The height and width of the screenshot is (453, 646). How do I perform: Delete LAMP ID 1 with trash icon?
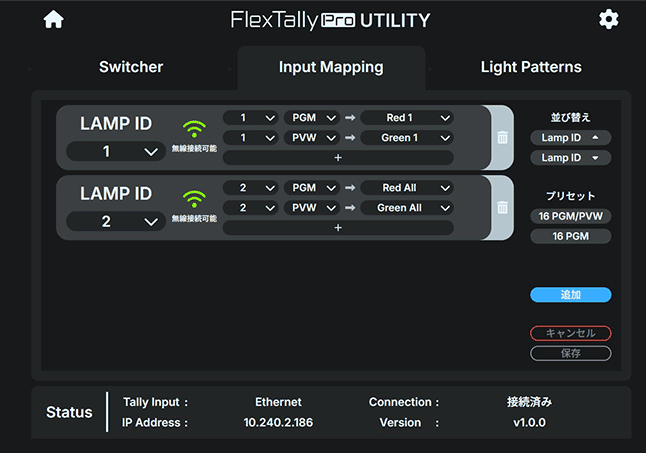502,138
